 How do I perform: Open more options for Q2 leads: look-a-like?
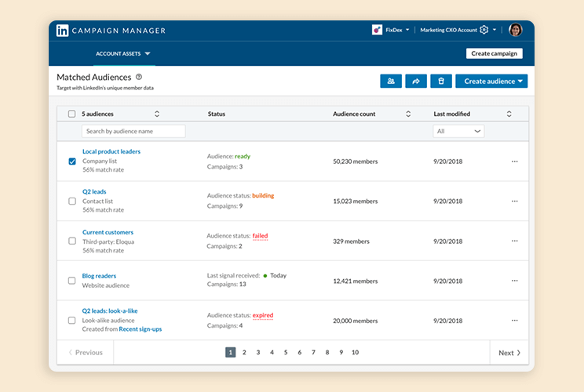pyautogui.click(x=515, y=321)
